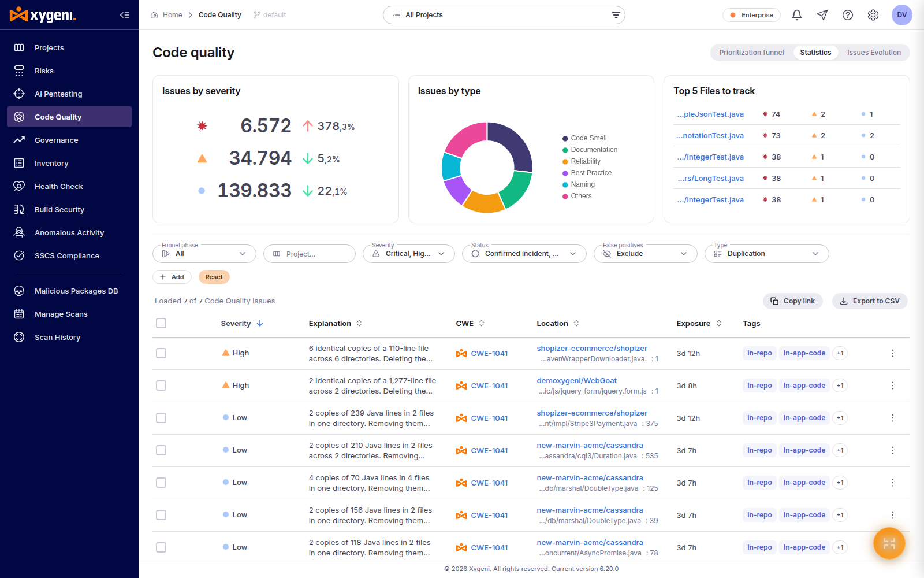Open the Status filter dropdown
This screenshot has height=578, width=924.
coord(524,254)
